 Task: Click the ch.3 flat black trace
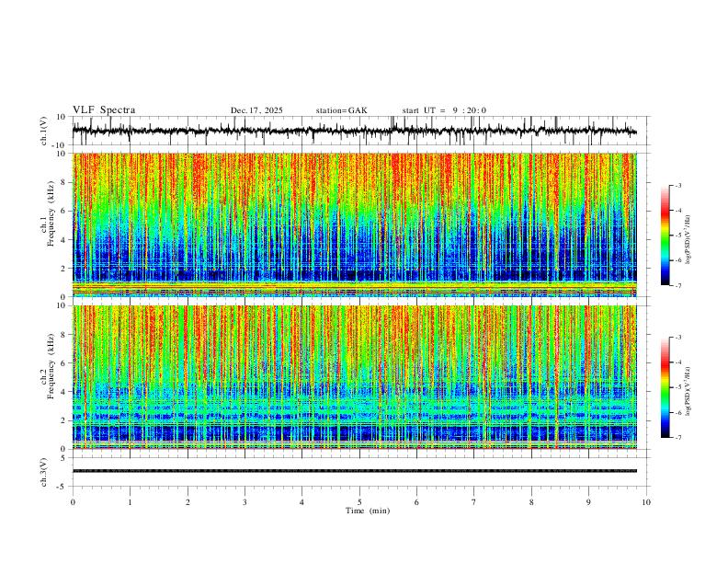click(355, 471)
